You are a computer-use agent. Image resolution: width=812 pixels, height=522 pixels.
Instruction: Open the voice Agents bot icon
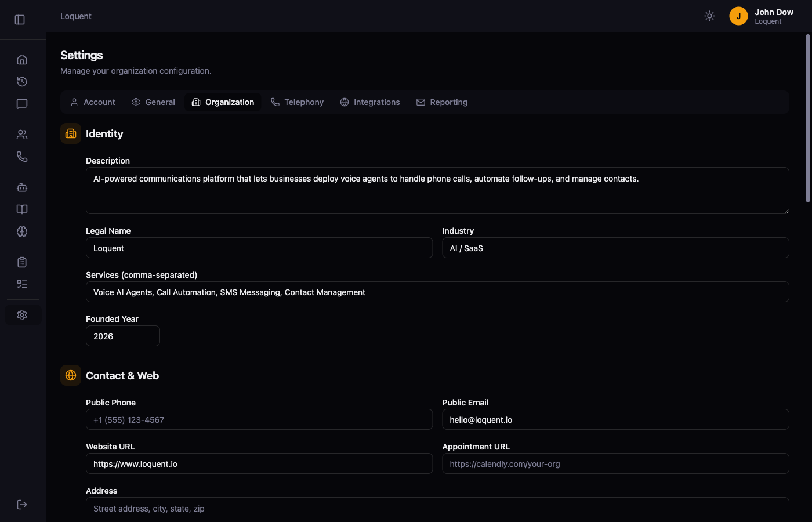point(21,187)
